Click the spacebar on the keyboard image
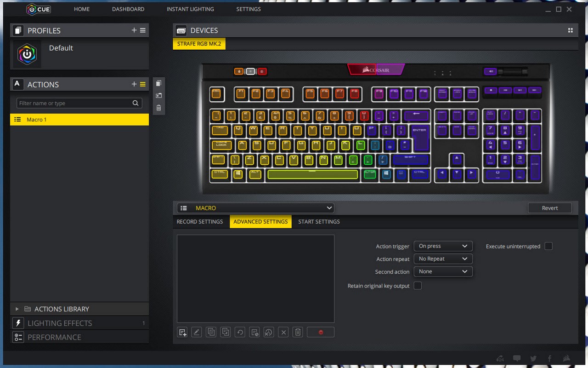 pyautogui.click(x=313, y=175)
